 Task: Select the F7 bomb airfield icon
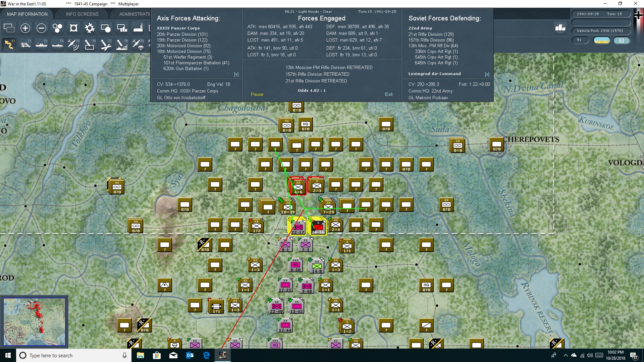point(105,44)
